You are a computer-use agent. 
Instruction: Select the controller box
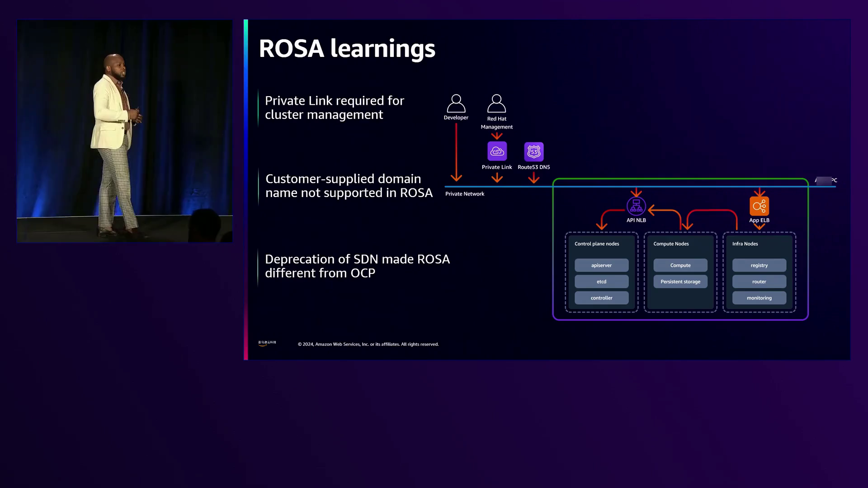[x=601, y=298]
